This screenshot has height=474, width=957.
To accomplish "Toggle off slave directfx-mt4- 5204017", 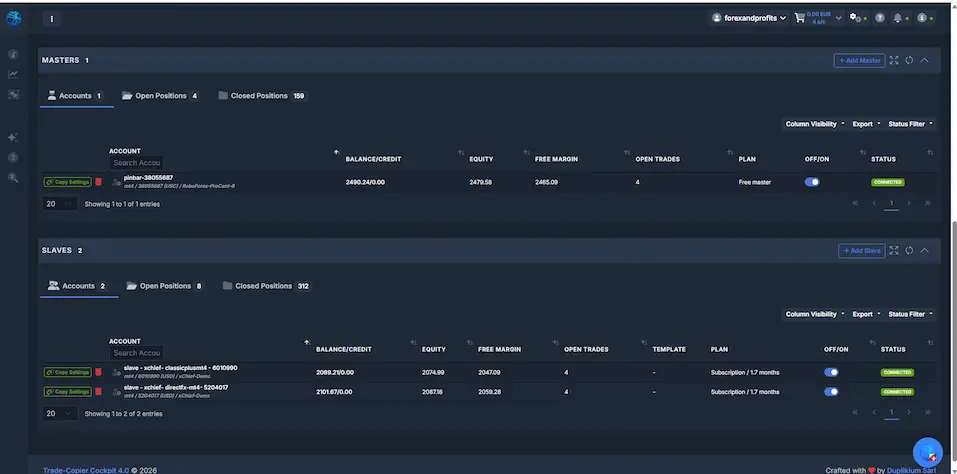I will 831,392.
